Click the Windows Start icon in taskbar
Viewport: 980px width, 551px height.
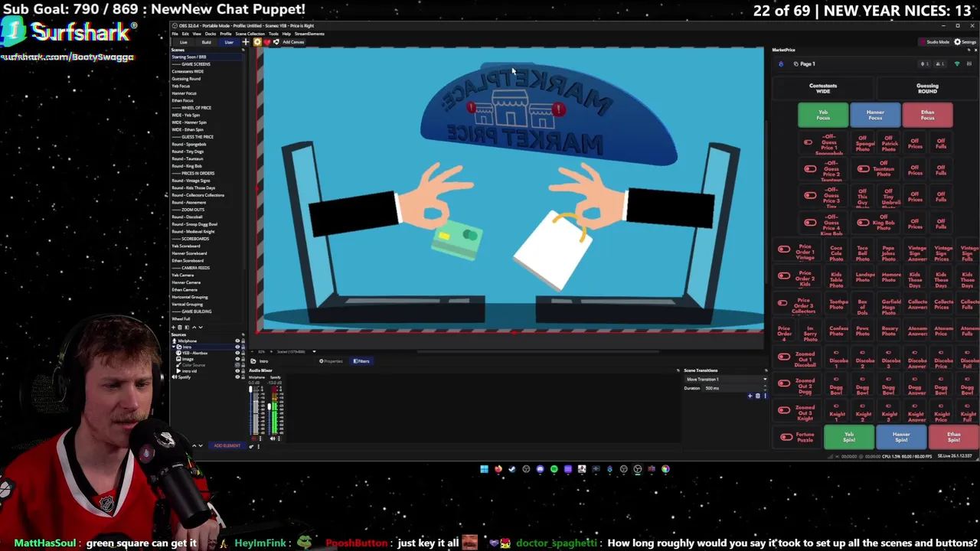(x=484, y=469)
